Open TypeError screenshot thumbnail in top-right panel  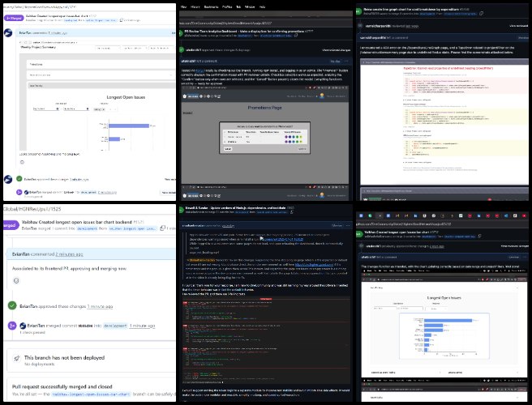point(444,122)
